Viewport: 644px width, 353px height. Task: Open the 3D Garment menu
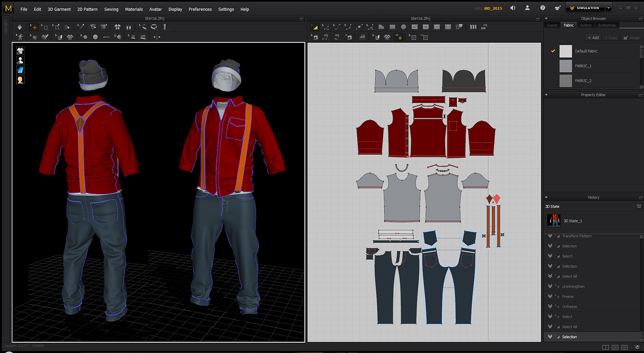tap(58, 9)
